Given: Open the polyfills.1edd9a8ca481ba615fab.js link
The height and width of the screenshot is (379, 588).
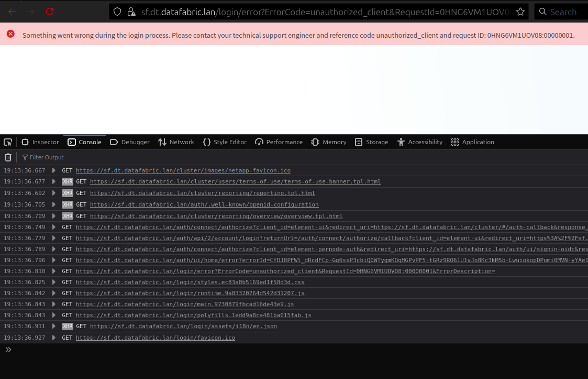Looking at the screenshot, I should pos(194,315).
